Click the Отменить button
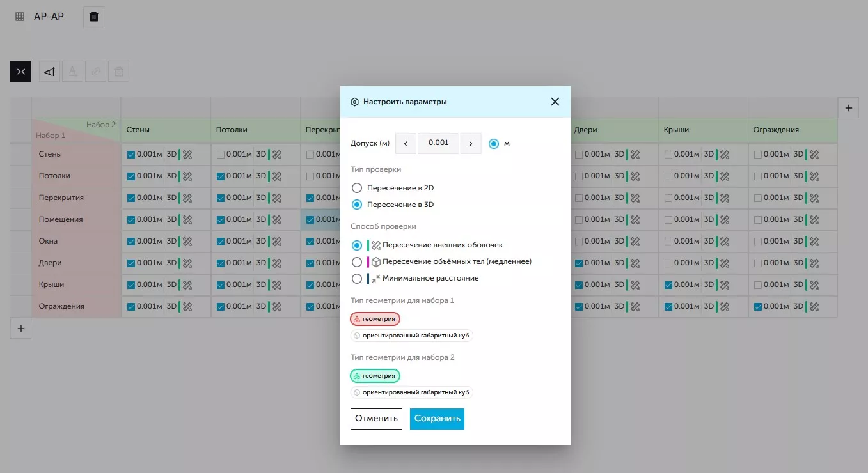 tap(376, 419)
